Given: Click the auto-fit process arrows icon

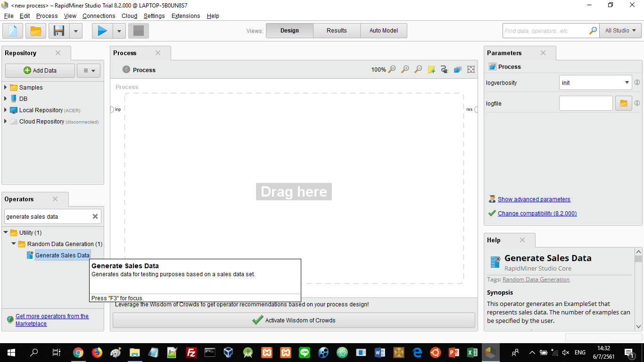Looking at the screenshot, I should (471, 70).
